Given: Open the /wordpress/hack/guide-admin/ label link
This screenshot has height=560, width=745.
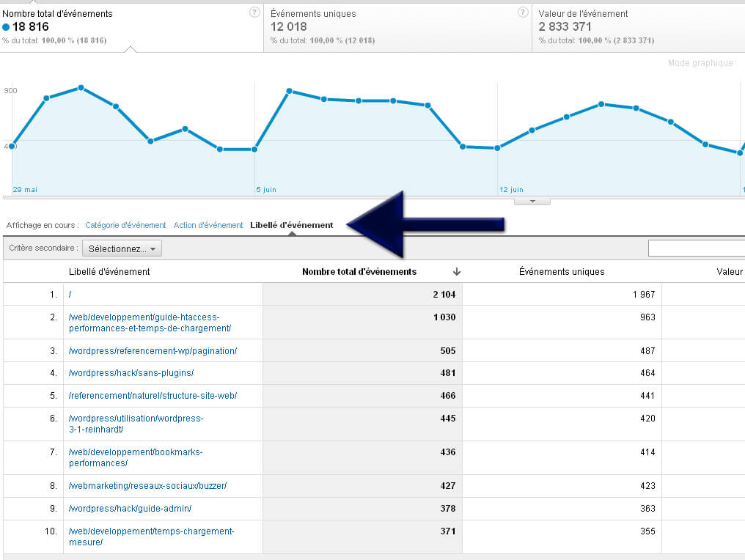Looking at the screenshot, I should (131, 509).
